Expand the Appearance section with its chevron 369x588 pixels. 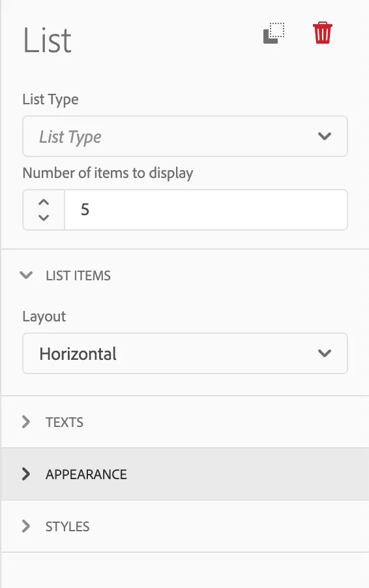pyautogui.click(x=25, y=474)
